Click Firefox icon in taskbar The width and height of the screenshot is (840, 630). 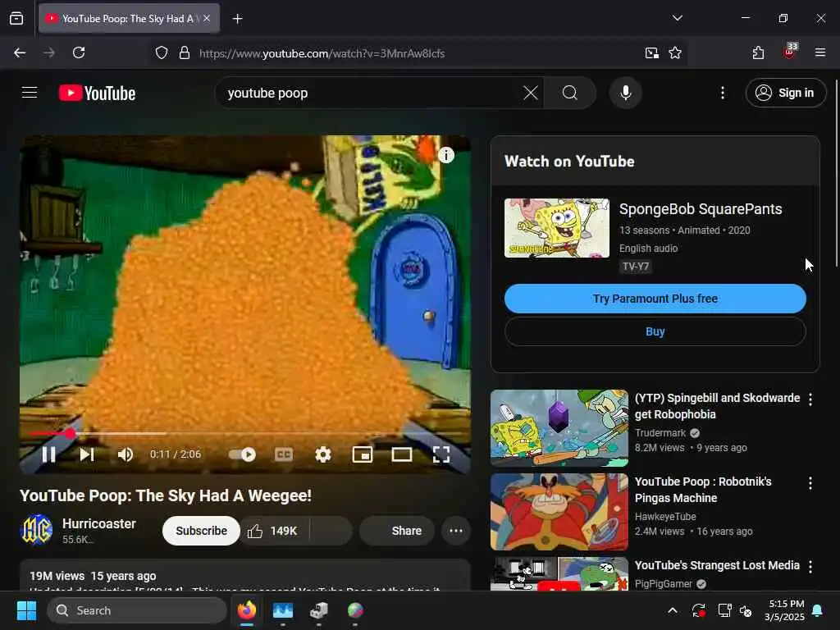pos(247,610)
